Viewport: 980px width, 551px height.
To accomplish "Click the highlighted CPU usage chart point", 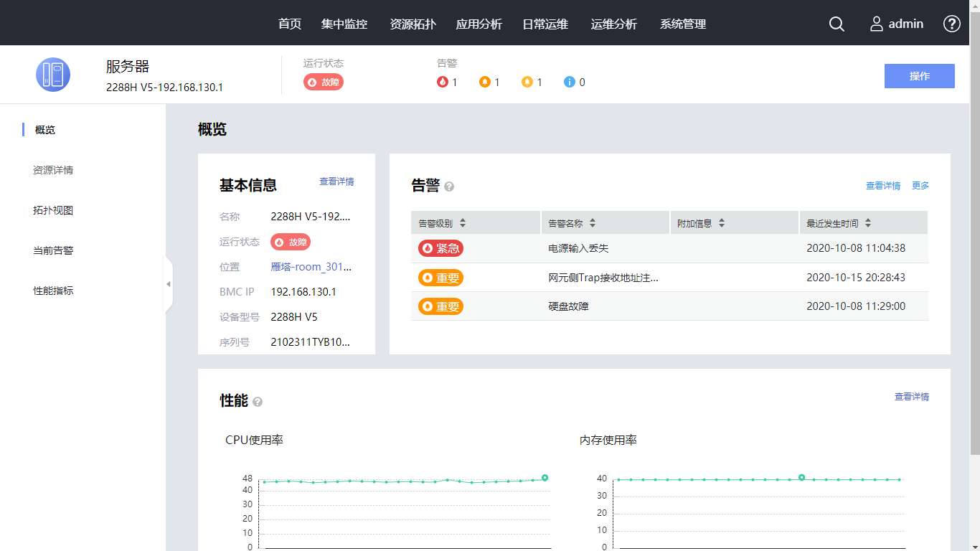I will click(x=545, y=477).
